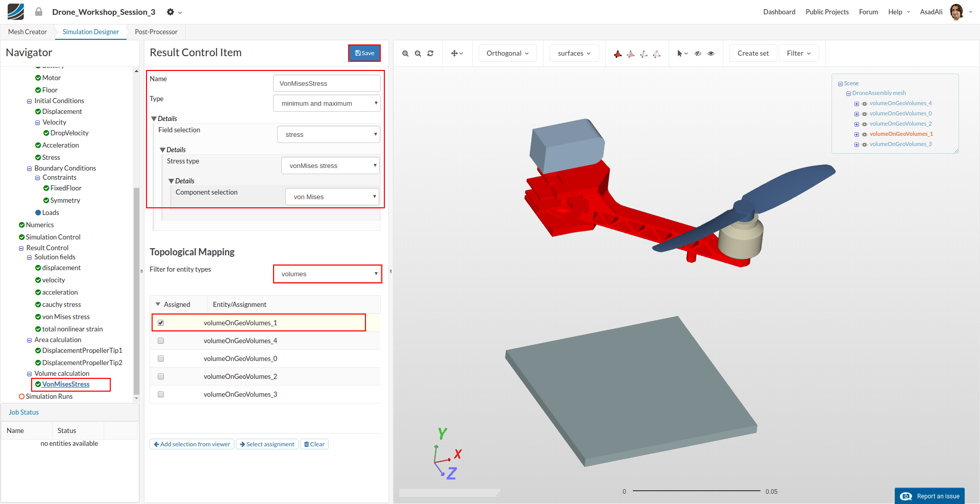980x504 pixels.
Task: Open the project settings gear icon
Action: click(171, 12)
